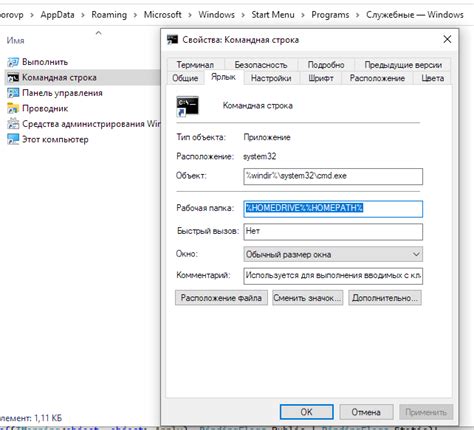
Task: Click the Комментарий text field
Action: tap(333, 276)
